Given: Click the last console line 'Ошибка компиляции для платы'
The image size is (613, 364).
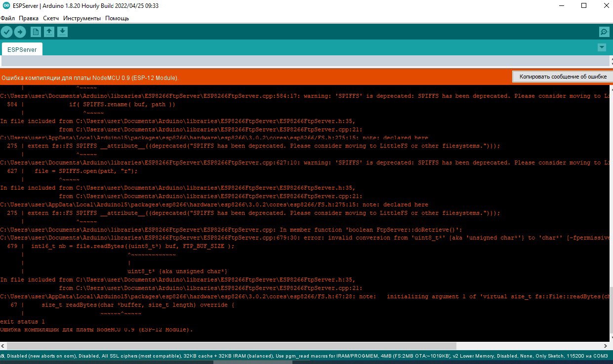Looking at the screenshot, I should 96,330.
